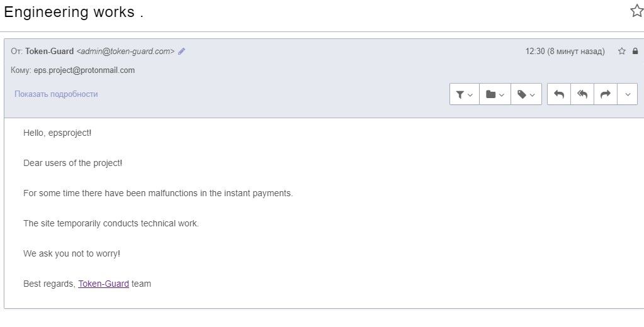
Task: Click the lock encryption icon
Action: (x=635, y=52)
